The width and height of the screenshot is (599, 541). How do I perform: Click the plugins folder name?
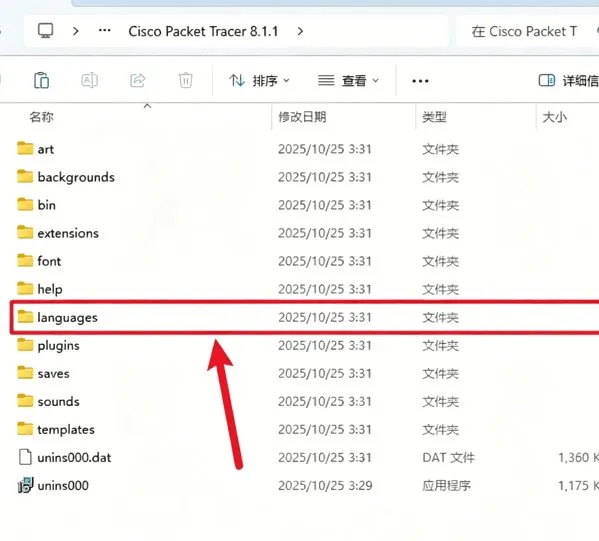pyautogui.click(x=58, y=346)
